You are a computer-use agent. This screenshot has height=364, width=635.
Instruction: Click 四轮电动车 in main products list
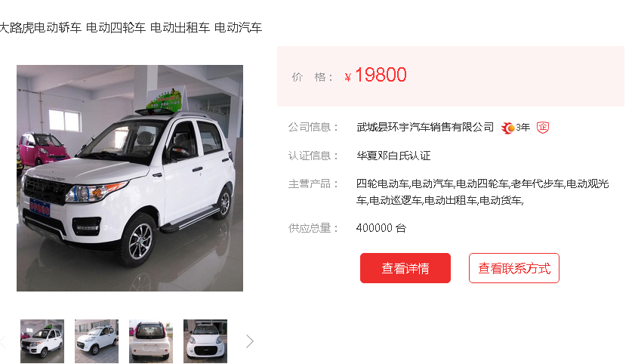tap(383, 184)
